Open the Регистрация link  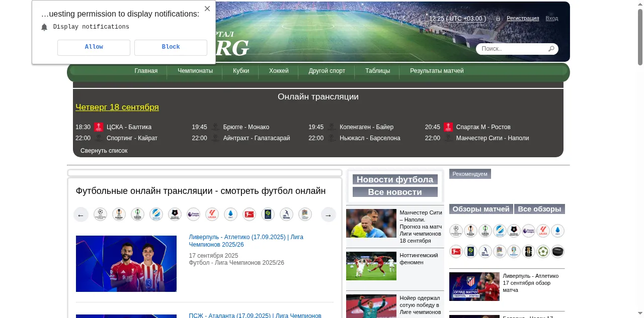(x=523, y=18)
